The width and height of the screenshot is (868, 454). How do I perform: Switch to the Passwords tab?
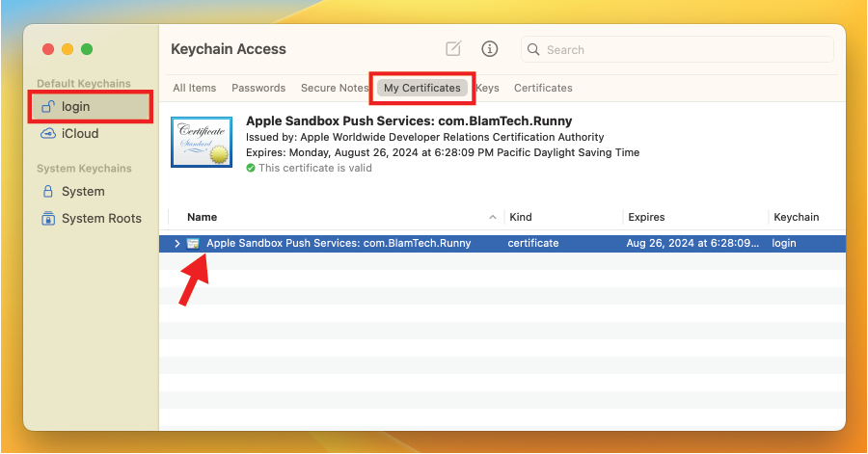pos(258,88)
